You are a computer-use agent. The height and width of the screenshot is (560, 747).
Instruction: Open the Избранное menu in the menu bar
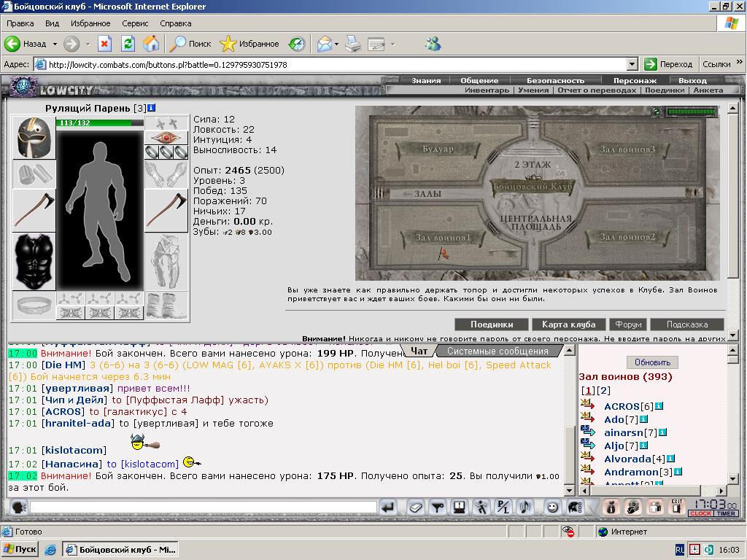(90, 23)
